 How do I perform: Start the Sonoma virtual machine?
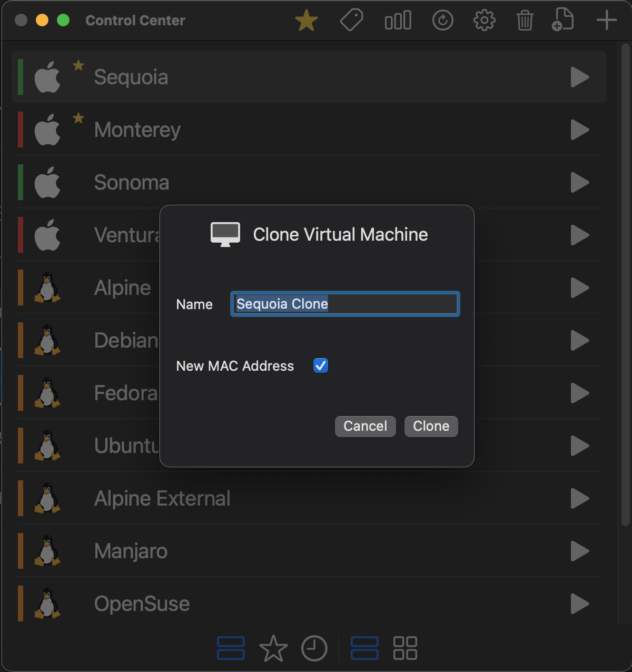click(x=580, y=183)
